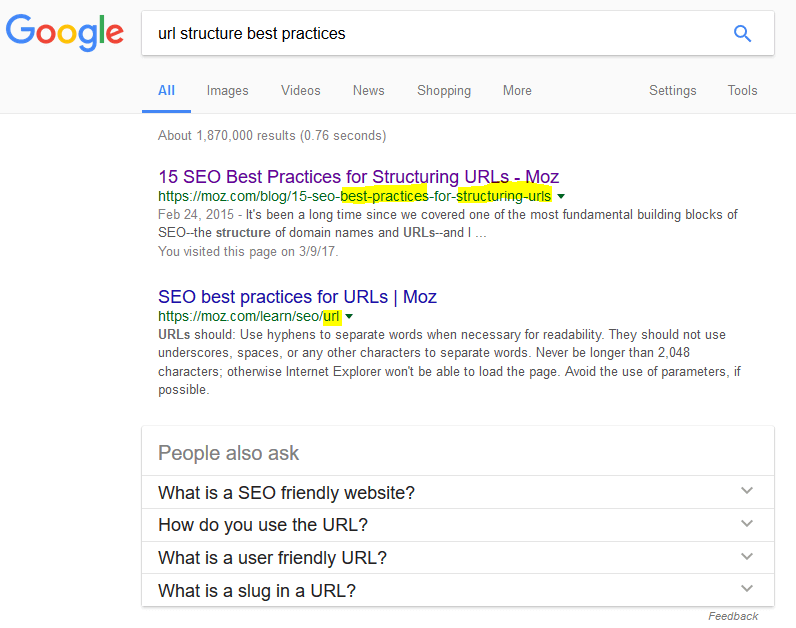
Task: Click the Feedback link
Action: pos(733,616)
